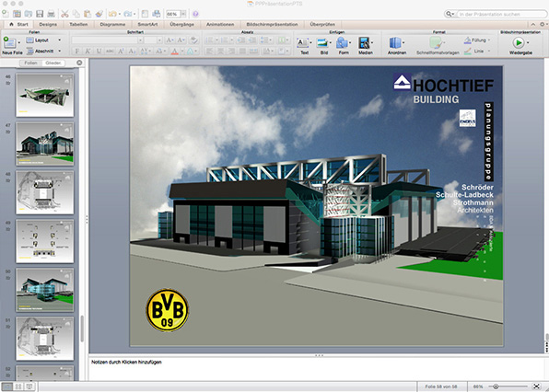Open the Diagramme tab
This screenshot has width=549, height=392.
(x=112, y=24)
